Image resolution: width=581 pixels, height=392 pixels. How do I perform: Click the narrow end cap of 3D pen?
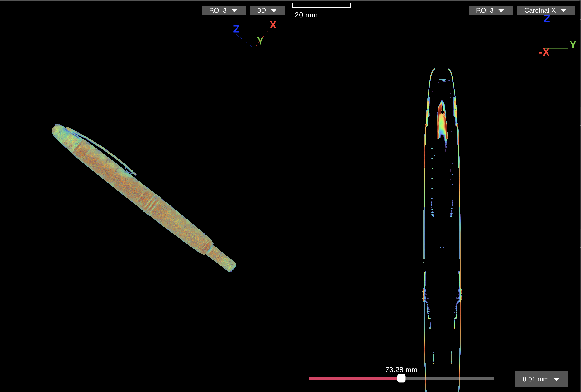(223, 259)
